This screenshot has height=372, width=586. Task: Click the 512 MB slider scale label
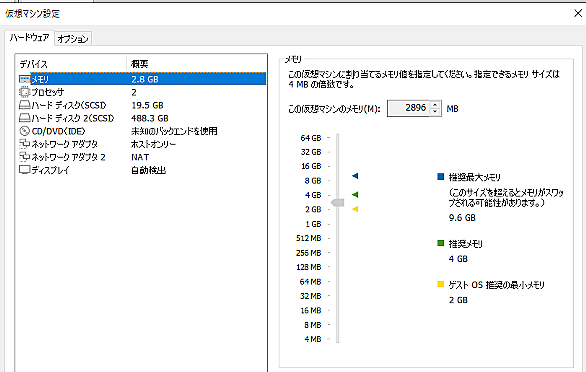coord(309,238)
